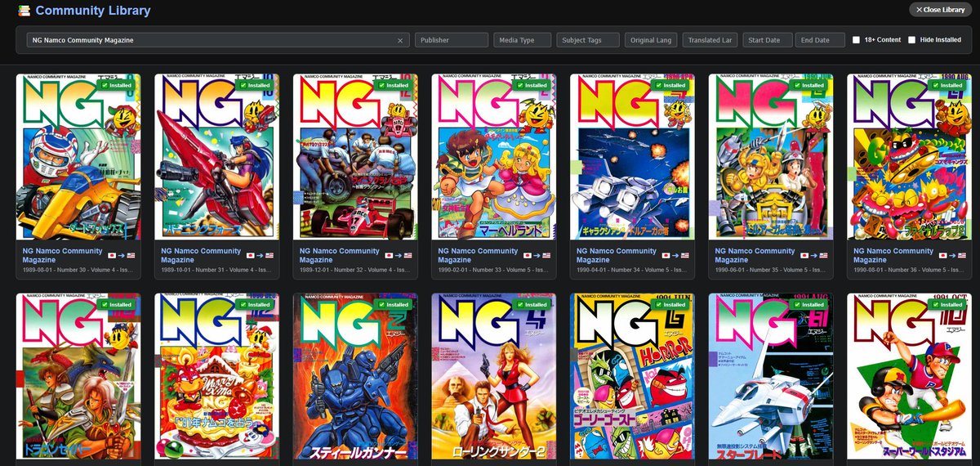
Task: Tick the Hide Installed checkbox
Action: [x=911, y=39]
